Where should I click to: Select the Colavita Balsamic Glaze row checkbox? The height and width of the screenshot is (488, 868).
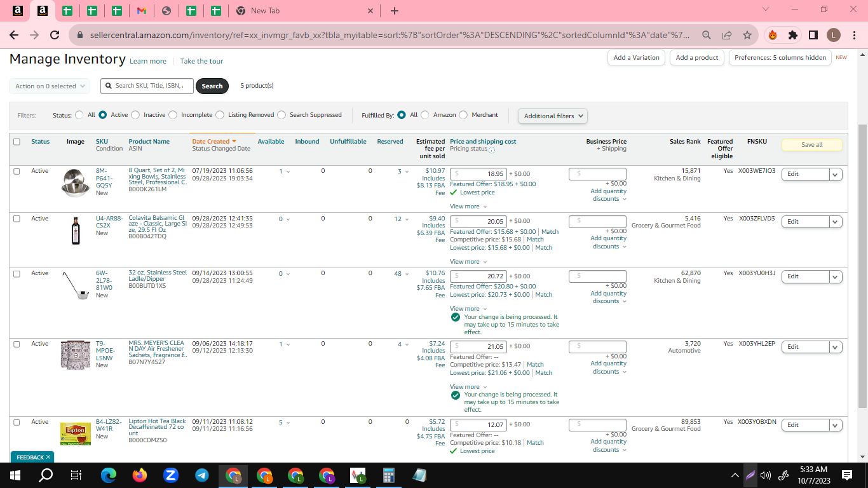tap(17, 219)
